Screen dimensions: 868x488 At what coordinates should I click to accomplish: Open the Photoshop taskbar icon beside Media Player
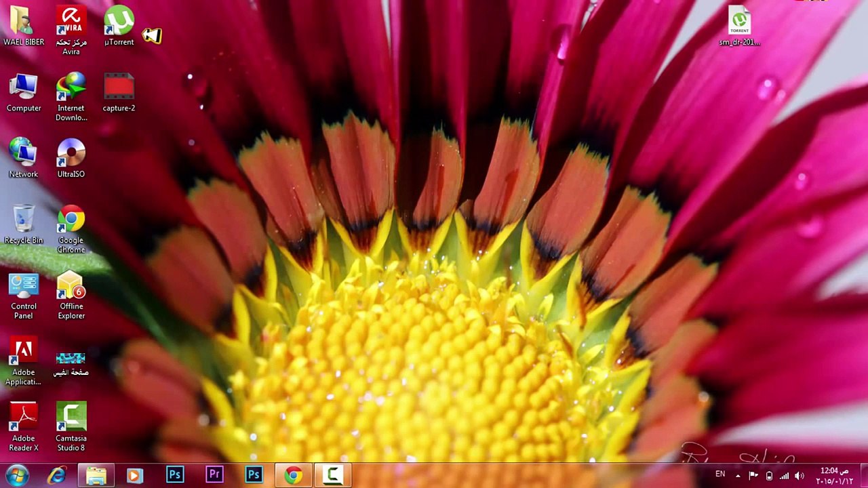pyautogui.click(x=175, y=476)
